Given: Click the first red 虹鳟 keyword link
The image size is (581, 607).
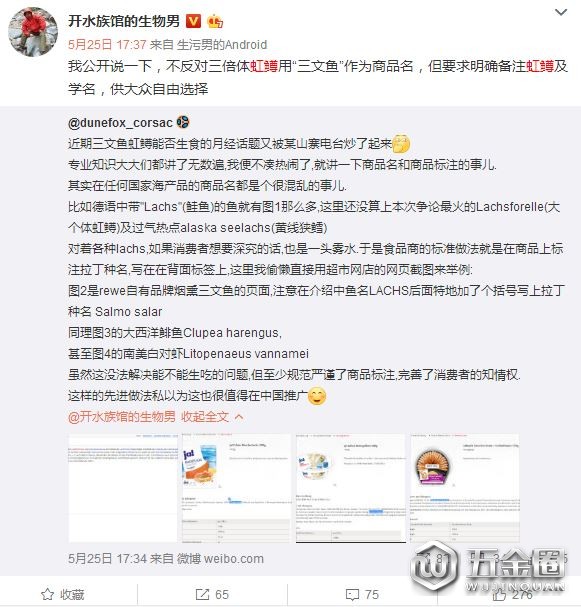Looking at the screenshot, I should (x=265, y=66).
